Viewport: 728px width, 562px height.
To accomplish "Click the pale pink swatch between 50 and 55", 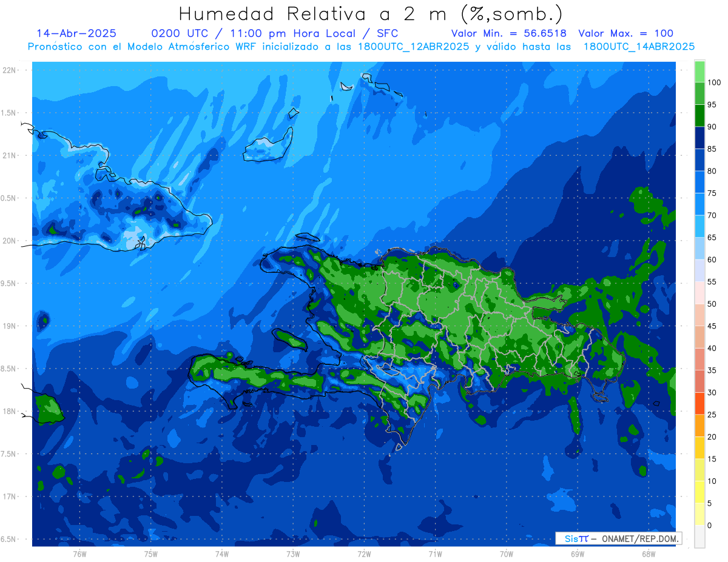I will click(x=699, y=293).
